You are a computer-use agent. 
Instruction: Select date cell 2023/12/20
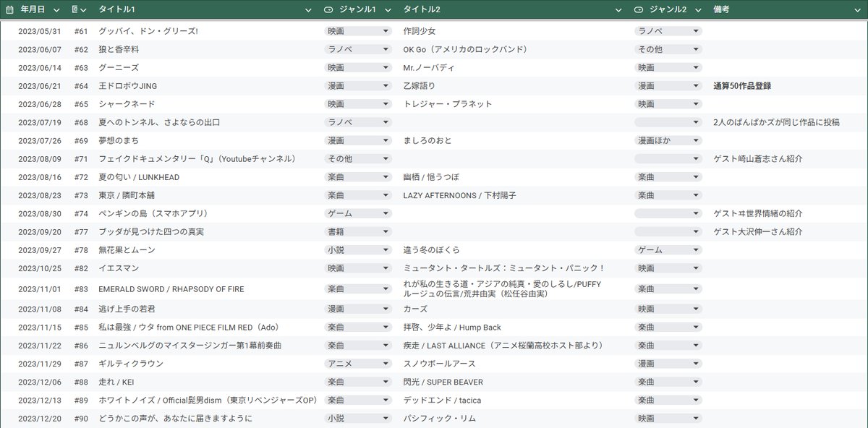pos(41,418)
